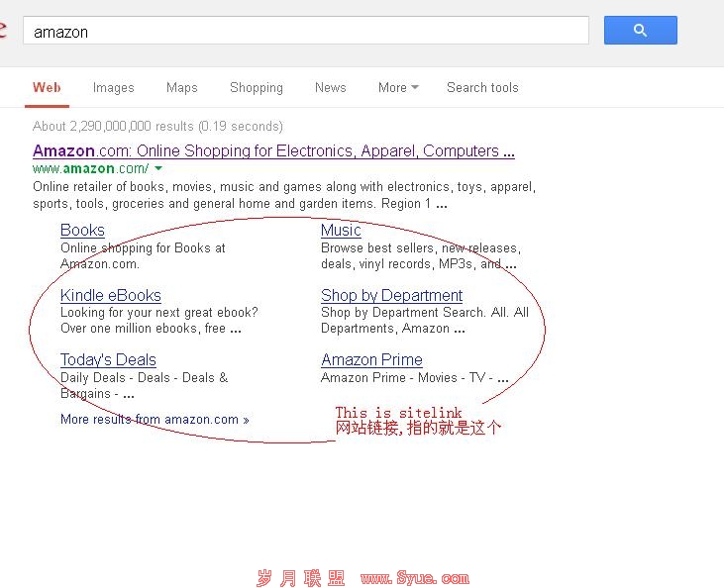Click 'Amazon Prime - Movies - TV' snippet
Screen dimensions: 724x588
coord(415,377)
